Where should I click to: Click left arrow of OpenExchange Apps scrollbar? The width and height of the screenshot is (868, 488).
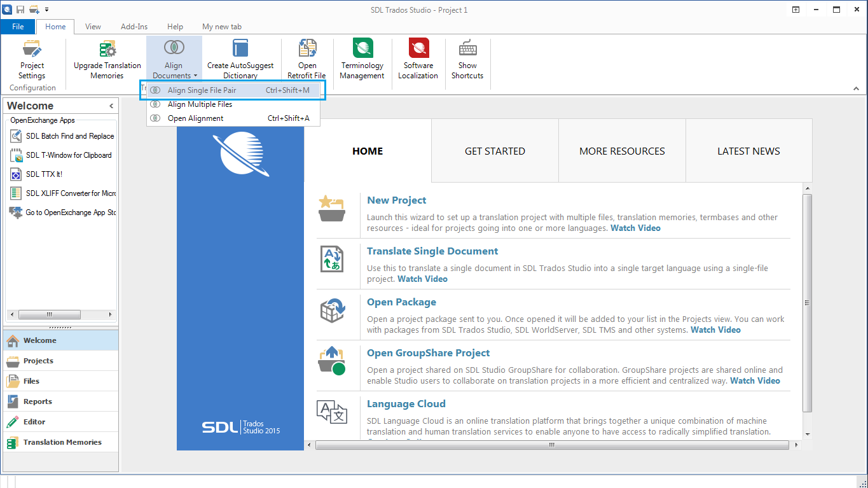pos(12,314)
